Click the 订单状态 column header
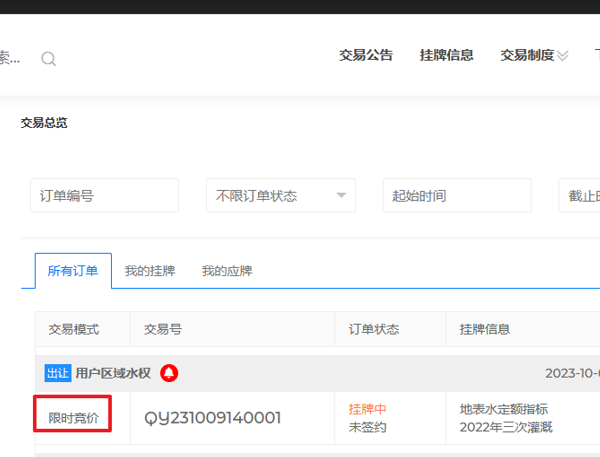 tap(373, 329)
